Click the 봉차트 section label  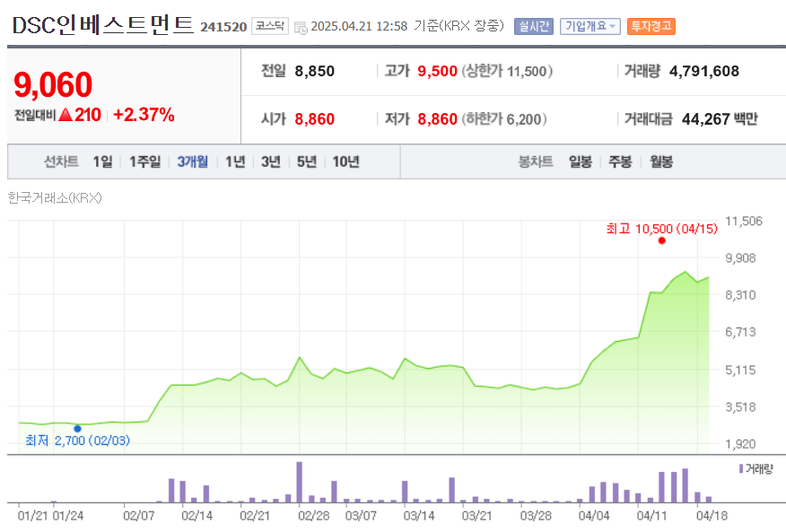tap(536, 161)
